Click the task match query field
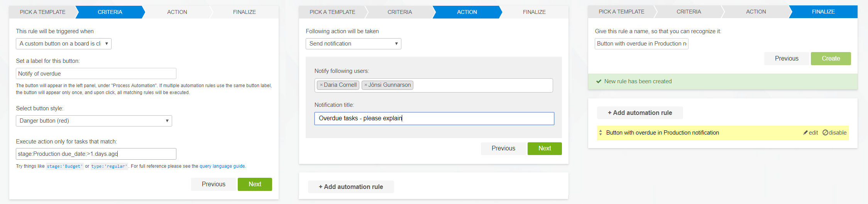This screenshot has width=868, height=204. [x=96, y=154]
